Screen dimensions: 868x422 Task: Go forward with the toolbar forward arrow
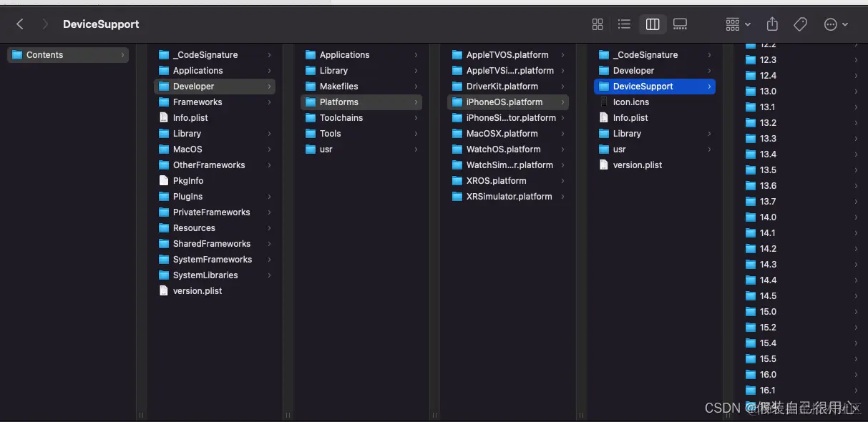click(x=46, y=24)
